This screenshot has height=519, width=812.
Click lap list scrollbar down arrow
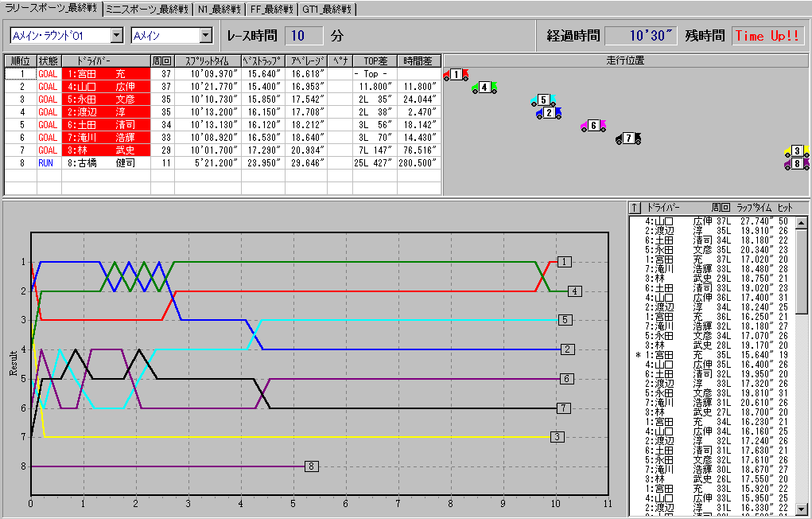tap(802, 510)
